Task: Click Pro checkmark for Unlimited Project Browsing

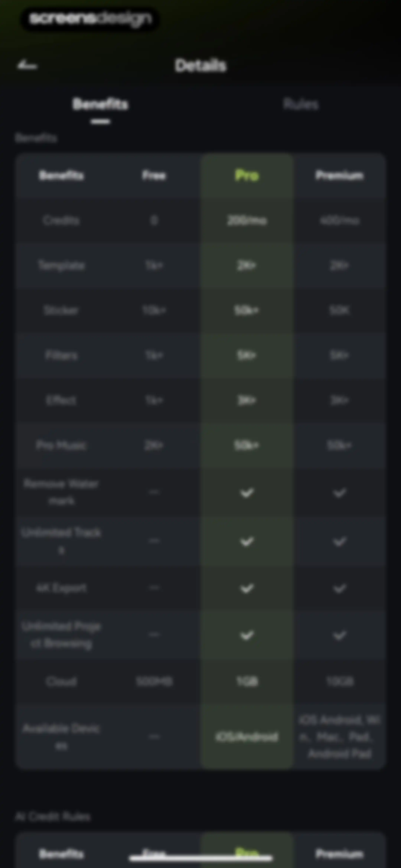Action: point(247,635)
